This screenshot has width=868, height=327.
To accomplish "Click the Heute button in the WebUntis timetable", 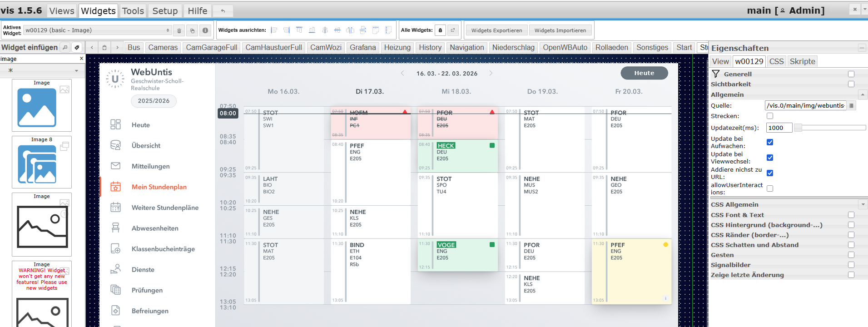I will click(645, 73).
